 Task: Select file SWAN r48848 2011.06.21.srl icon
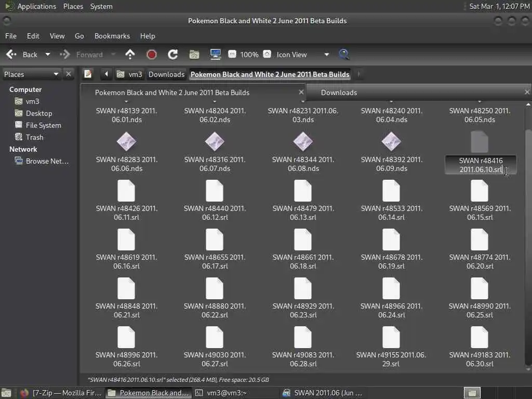[x=126, y=288]
